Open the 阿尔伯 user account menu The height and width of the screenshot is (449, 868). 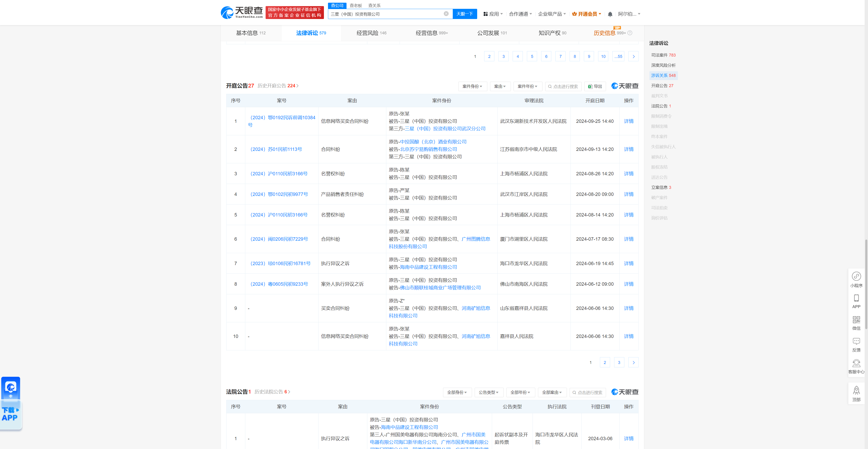click(x=629, y=14)
